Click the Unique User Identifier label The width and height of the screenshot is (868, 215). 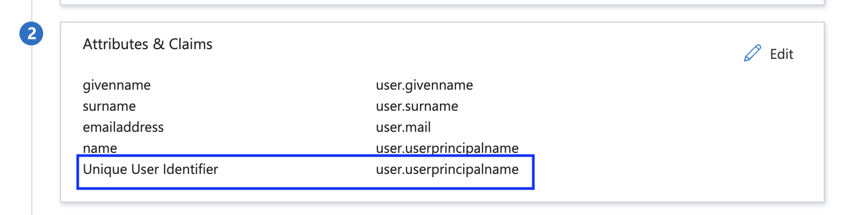150,169
